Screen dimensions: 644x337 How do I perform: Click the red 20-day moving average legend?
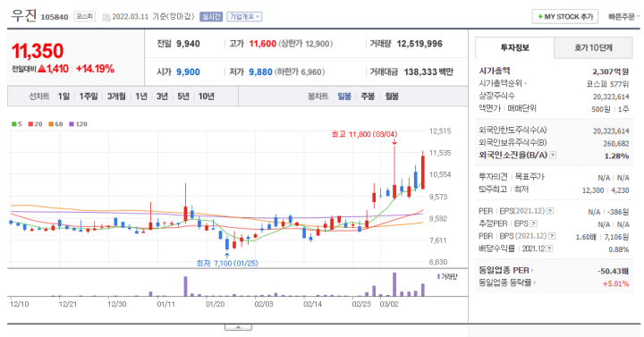[35, 124]
